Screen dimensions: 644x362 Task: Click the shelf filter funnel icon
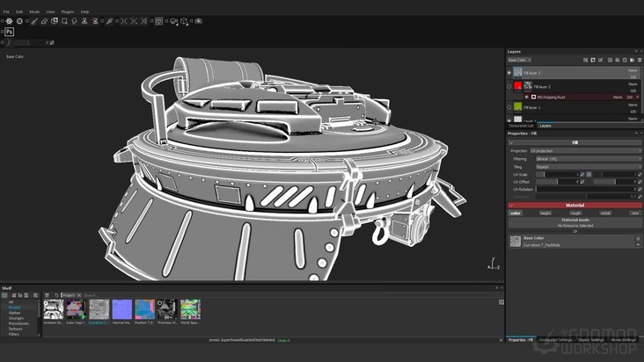coord(47,295)
